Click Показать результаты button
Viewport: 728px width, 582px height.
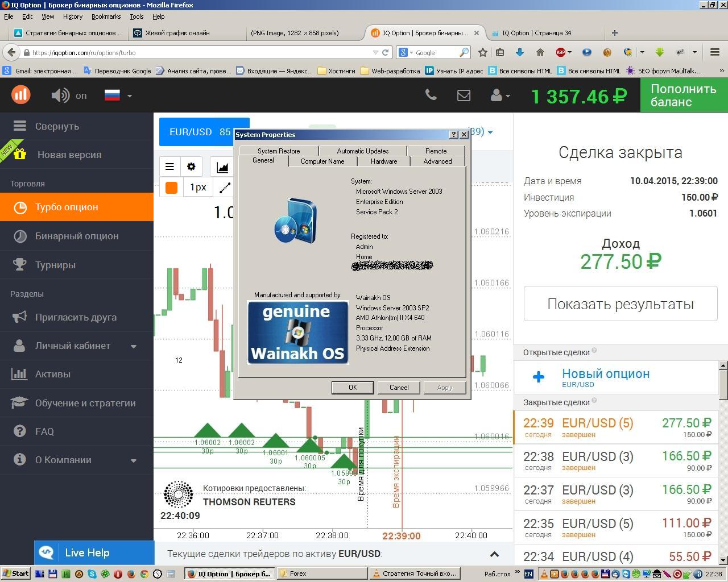click(x=621, y=304)
